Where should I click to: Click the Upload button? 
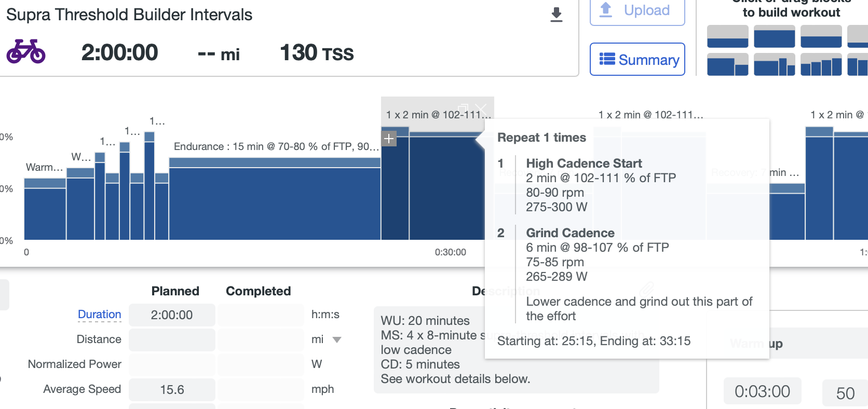pyautogui.click(x=637, y=11)
